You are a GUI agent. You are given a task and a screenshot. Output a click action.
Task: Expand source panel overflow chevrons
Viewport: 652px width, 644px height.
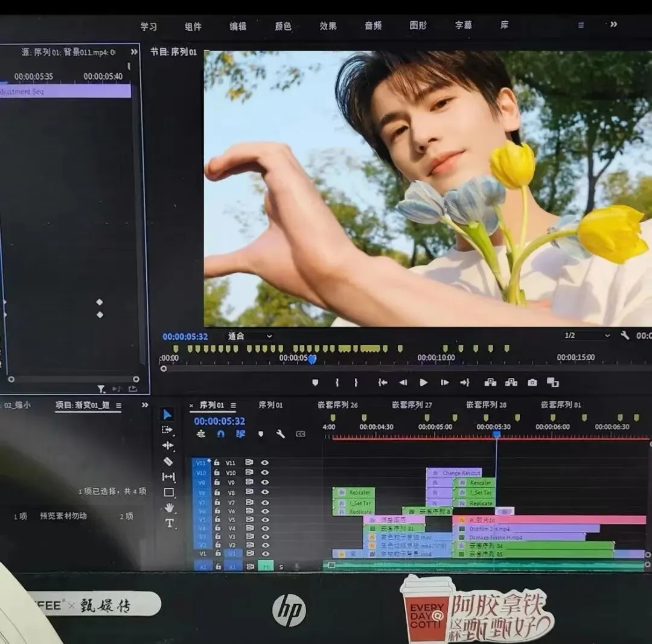pyautogui.click(x=134, y=52)
